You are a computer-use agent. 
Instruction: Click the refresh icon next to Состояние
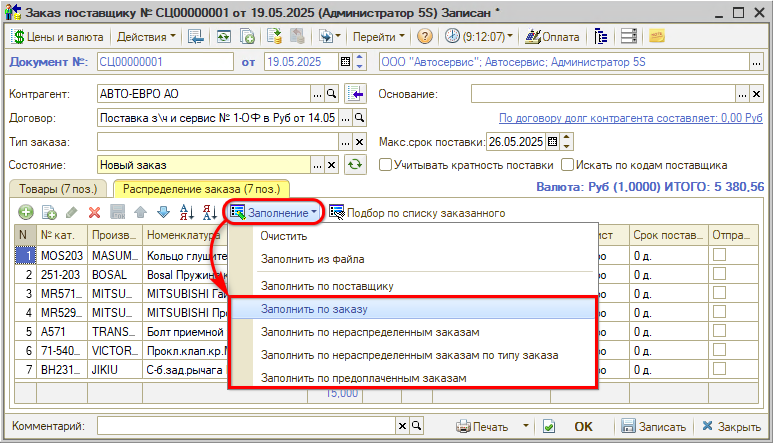point(355,164)
